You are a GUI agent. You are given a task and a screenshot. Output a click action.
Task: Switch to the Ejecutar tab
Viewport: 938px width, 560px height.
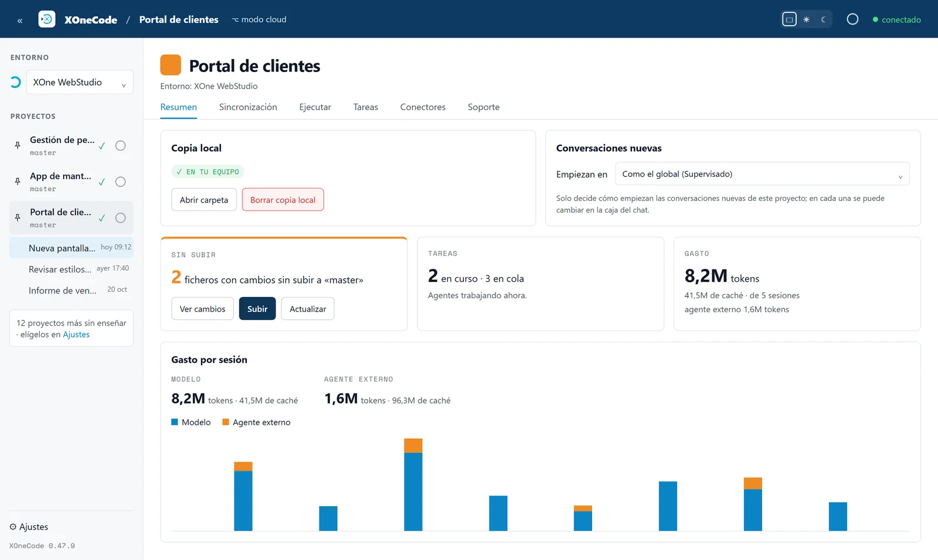[315, 107]
